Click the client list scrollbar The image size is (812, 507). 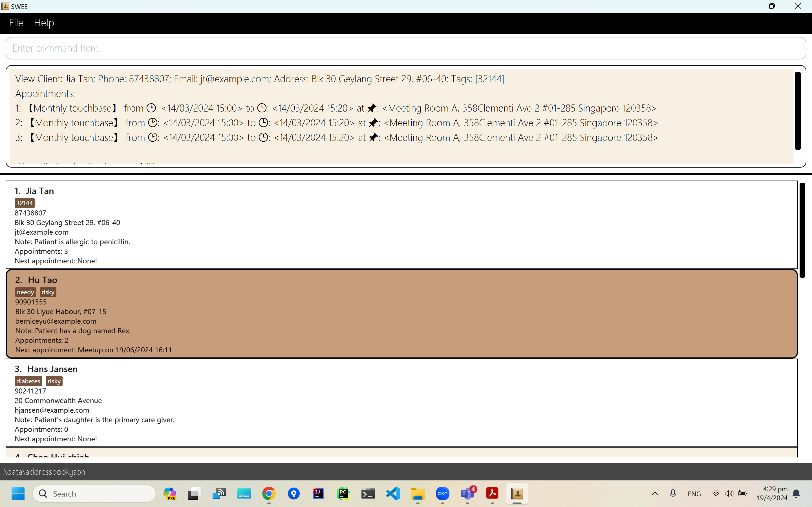pos(802,230)
